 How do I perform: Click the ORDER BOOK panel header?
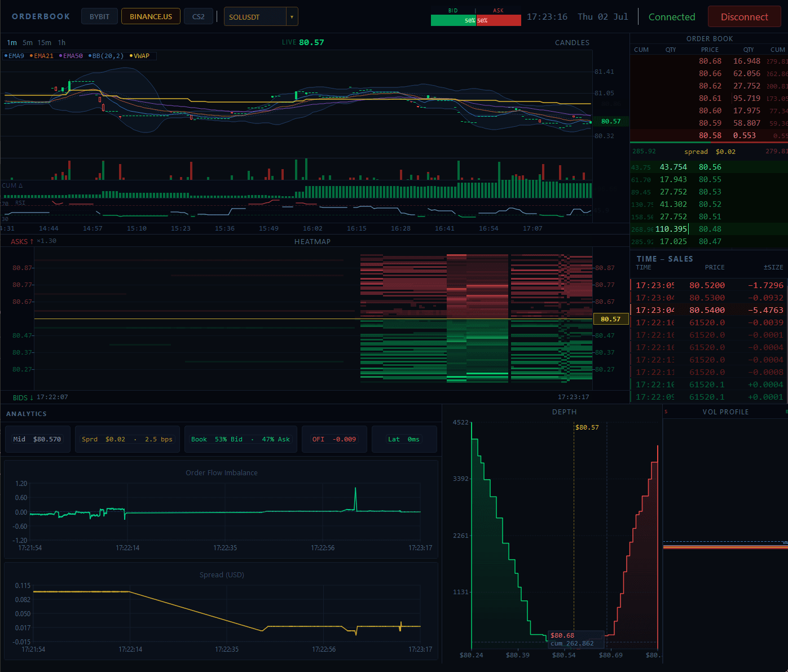pos(709,39)
